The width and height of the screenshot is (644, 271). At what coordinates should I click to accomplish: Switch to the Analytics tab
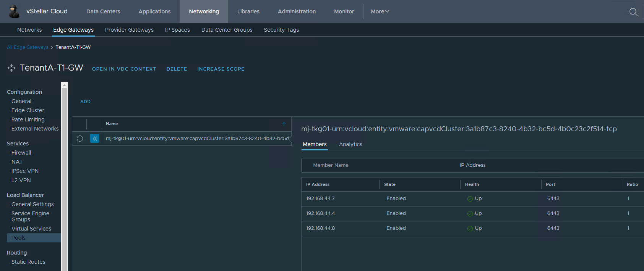coord(350,144)
